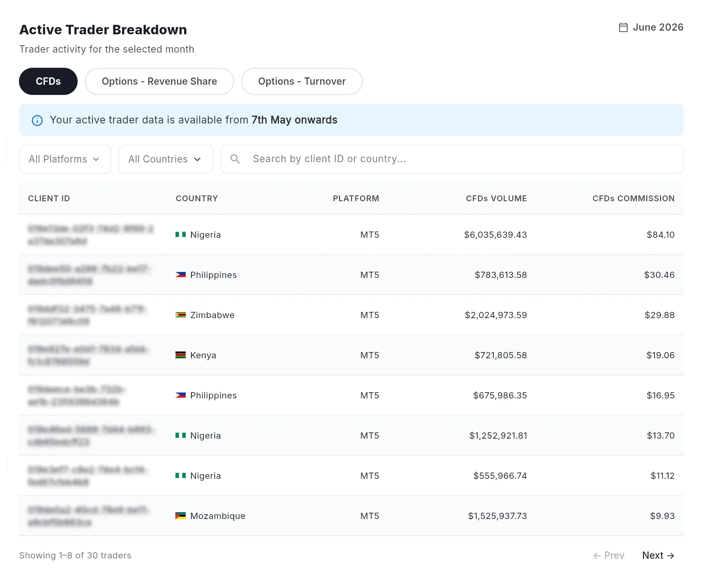Click the Kenya flag icon
Viewport: 705px width, 588px height.
pos(180,355)
